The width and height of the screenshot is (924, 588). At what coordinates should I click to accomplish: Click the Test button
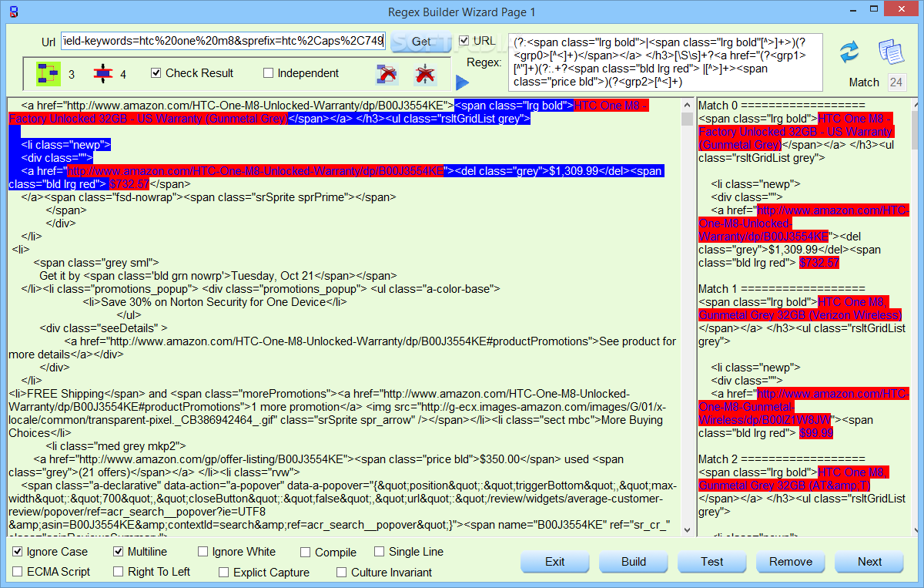pos(712,562)
